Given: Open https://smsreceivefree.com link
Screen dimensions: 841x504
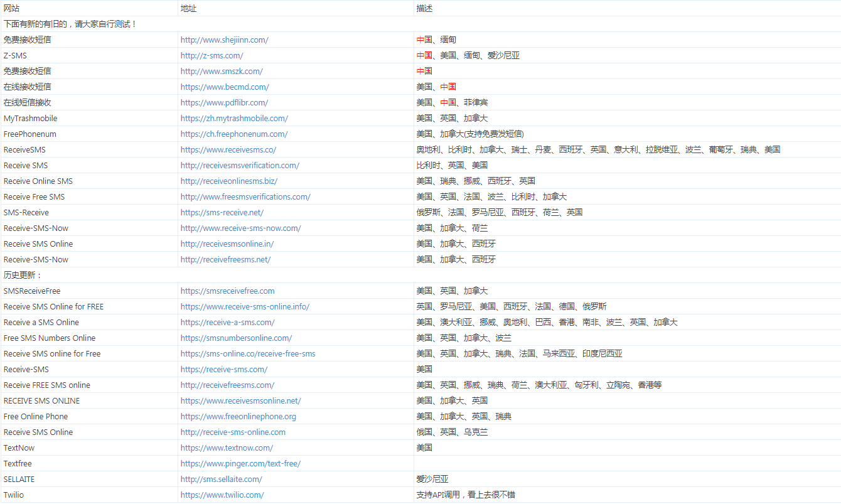Looking at the screenshot, I should (x=227, y=291).
